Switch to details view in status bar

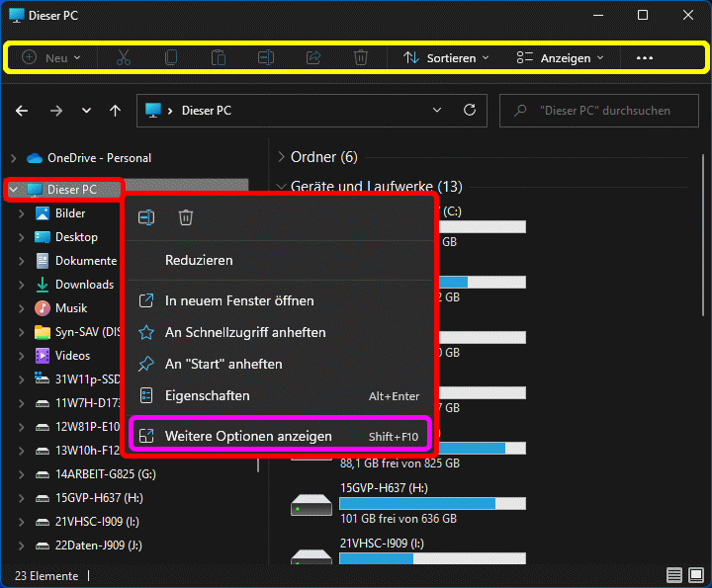(x=674, y=575)
